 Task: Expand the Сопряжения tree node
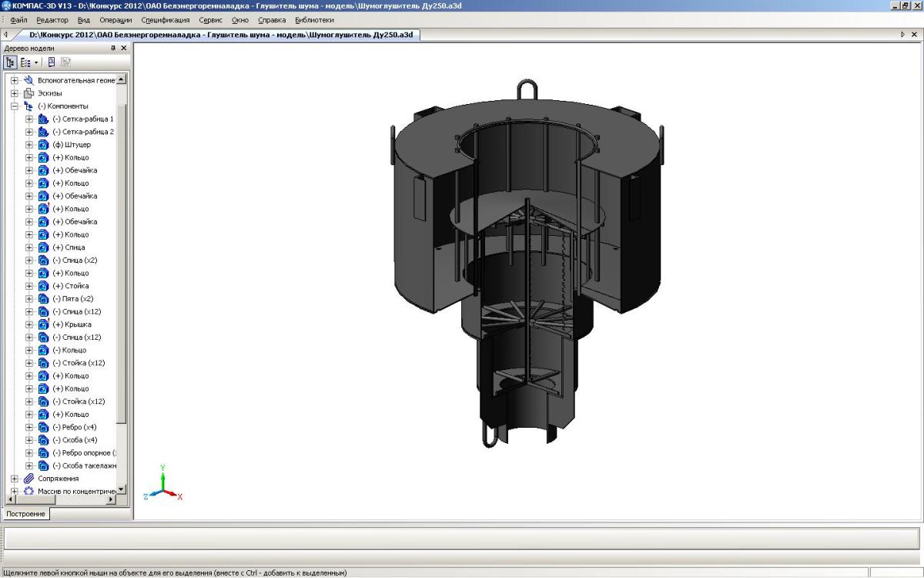click(x=14, y=479)
